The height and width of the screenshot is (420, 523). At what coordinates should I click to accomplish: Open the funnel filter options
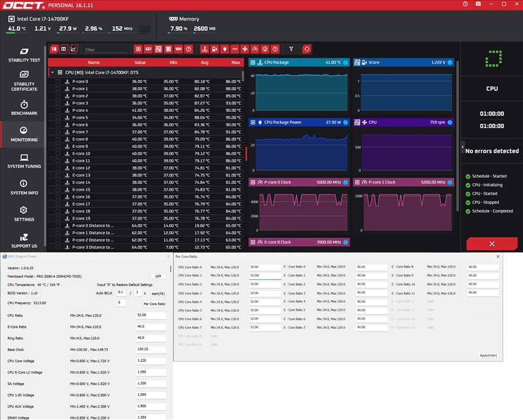(x=291, y=49)
